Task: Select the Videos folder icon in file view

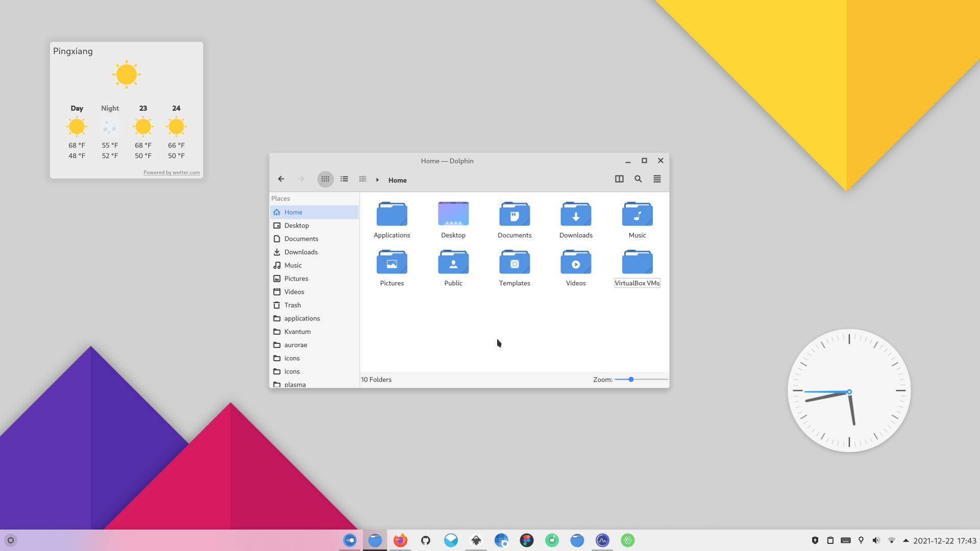Action: [x=576, y=262]
